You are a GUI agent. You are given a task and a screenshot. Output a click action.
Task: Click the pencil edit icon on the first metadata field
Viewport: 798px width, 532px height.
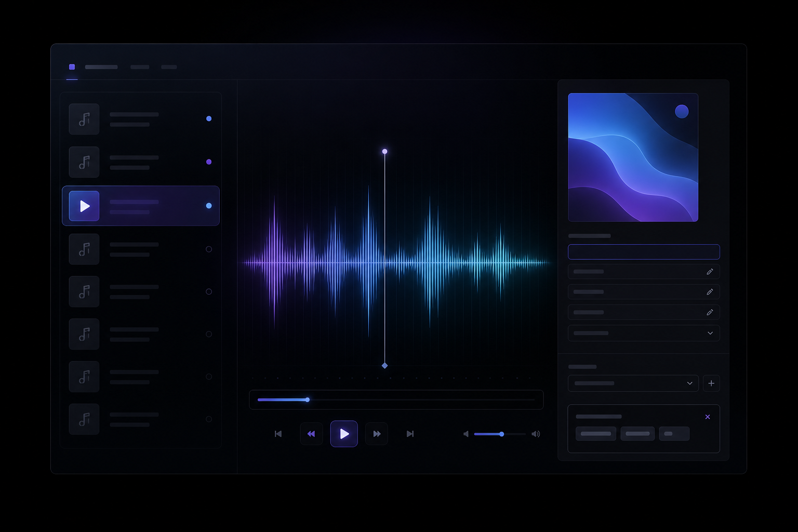point(710,272)
